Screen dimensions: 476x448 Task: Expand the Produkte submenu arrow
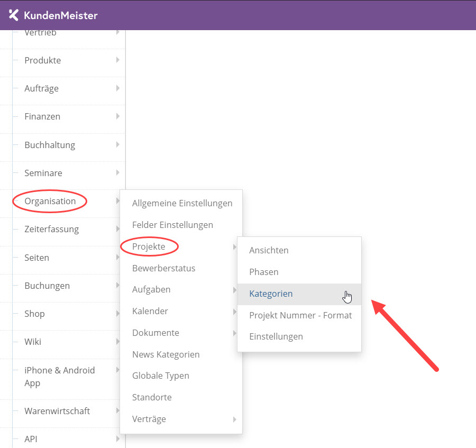pos(118,60)
